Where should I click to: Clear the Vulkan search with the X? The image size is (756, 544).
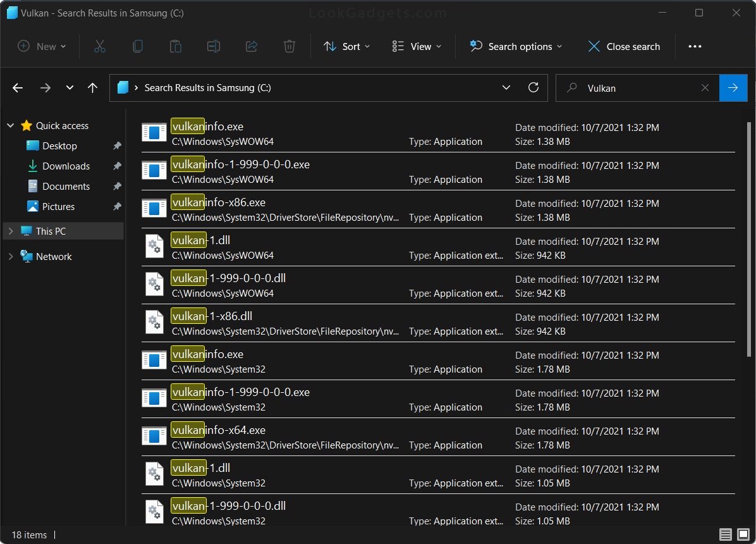coord(705,87)
